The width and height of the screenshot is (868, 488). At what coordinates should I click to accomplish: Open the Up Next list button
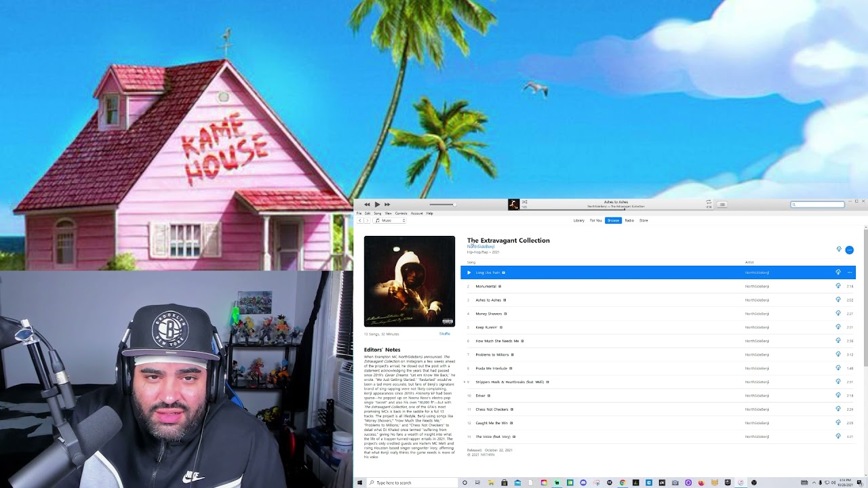722,205
